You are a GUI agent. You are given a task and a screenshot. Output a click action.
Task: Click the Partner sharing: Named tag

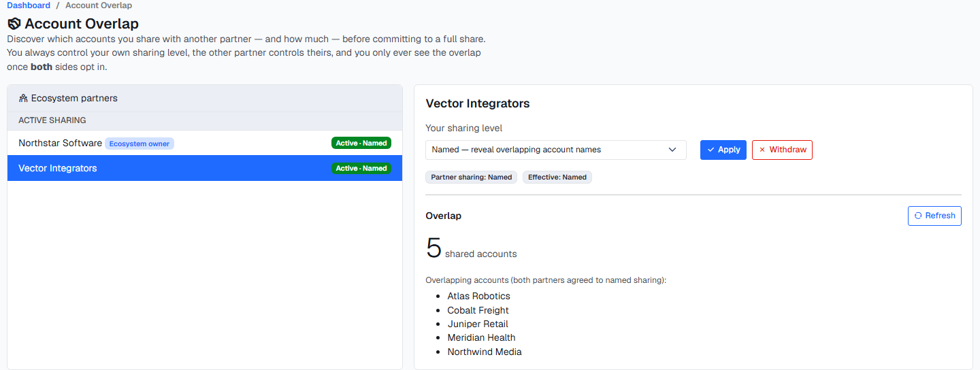(x=471, y=177)
